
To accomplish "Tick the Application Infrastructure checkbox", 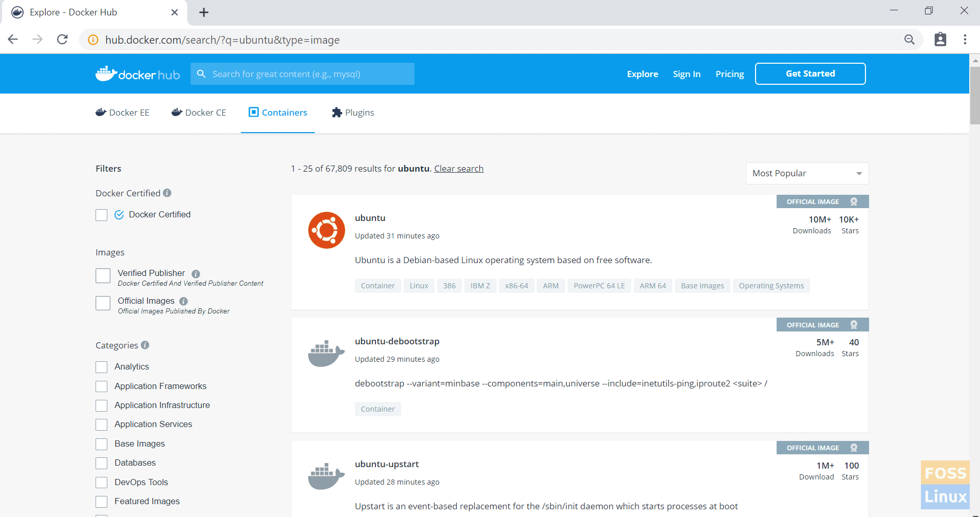I will (102, 405).
